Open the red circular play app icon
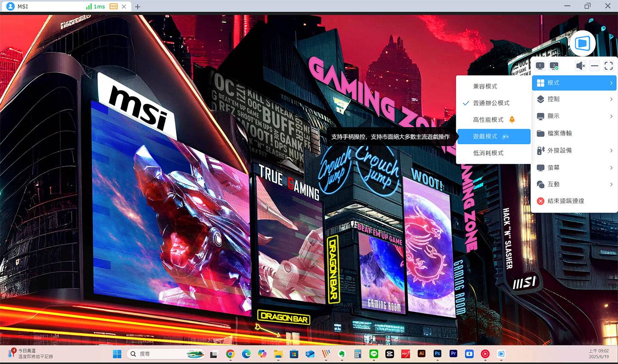This screenshot has width=618, height=364. pos(485,354)
